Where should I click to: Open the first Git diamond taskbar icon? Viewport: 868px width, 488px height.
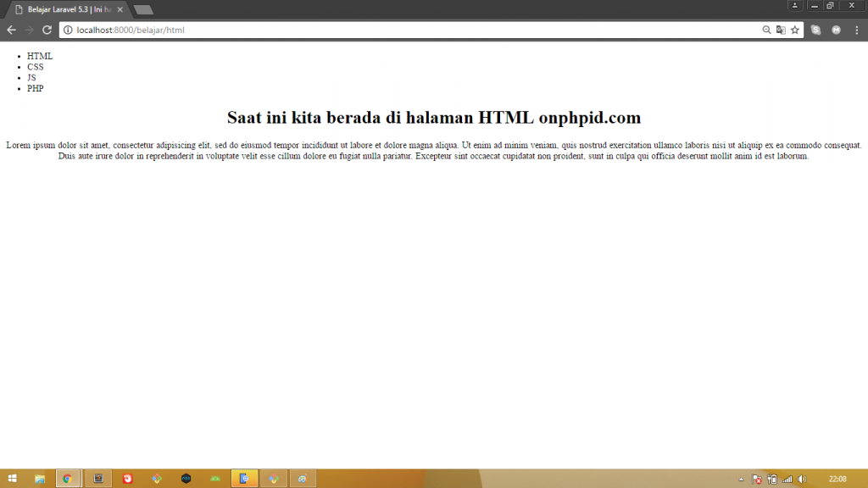[x=157, y=479]
